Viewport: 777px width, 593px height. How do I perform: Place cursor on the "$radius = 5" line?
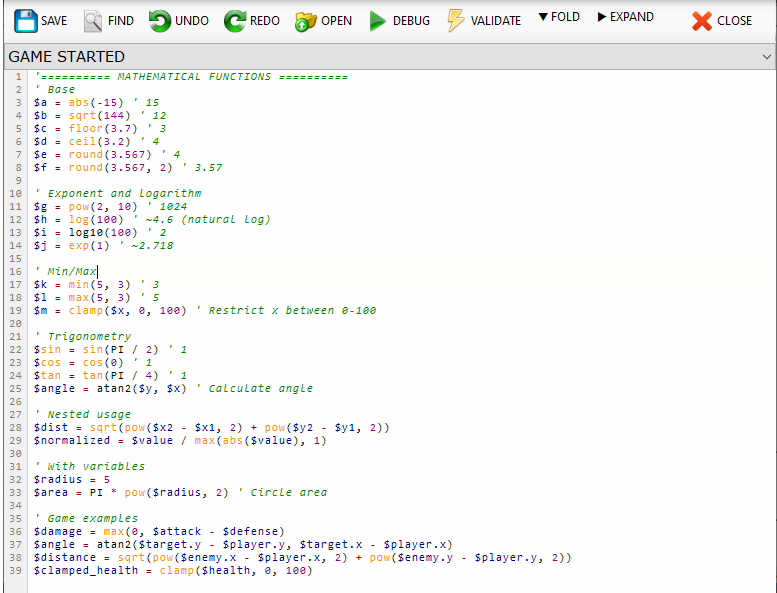click(x=71, y=479)
